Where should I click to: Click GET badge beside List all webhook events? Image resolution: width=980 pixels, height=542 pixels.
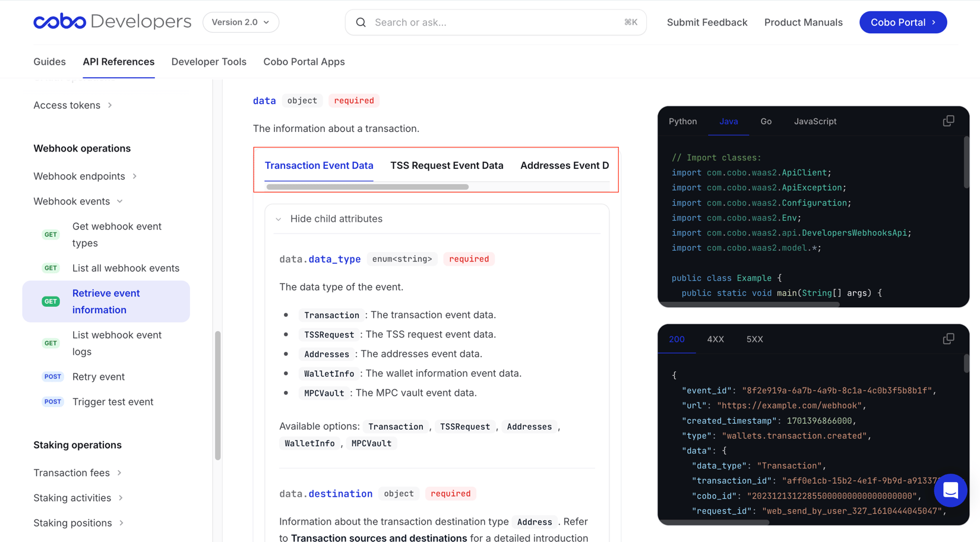point(51,268)
